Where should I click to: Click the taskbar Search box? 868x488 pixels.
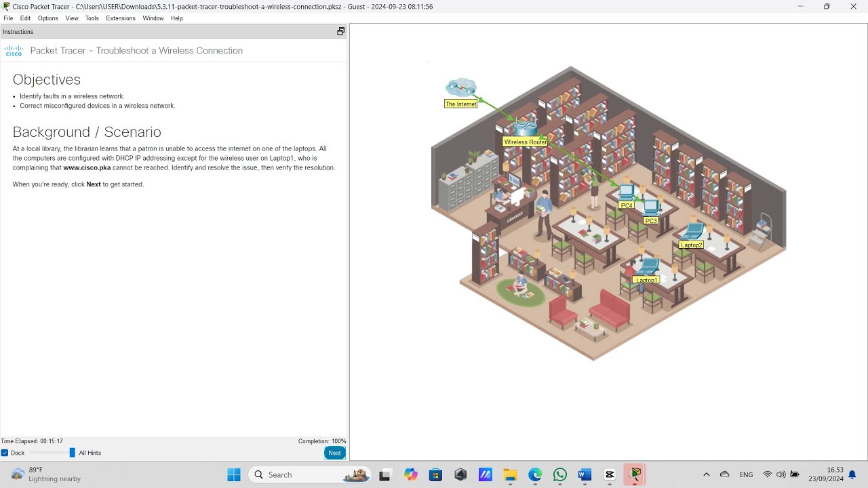pyautogui.click(x=311, y=474)
